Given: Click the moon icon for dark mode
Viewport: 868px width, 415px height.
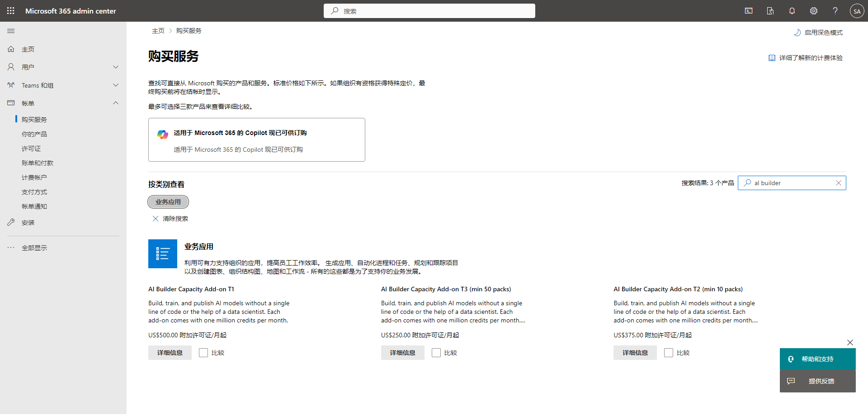Looking at the screenshot, I should (797, 33).
